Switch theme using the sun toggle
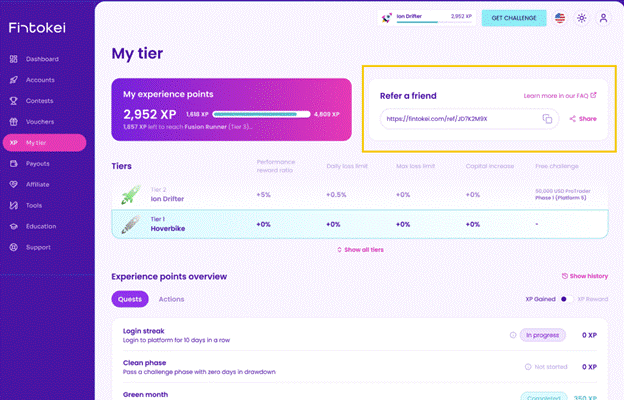Viewport: 624px width, 400px height. pos(583,18)
